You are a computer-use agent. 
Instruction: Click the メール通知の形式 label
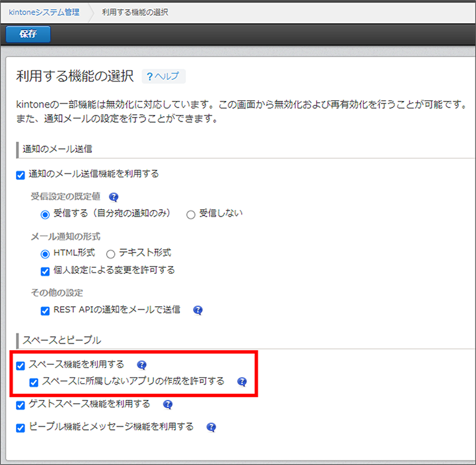pos(66,236)
